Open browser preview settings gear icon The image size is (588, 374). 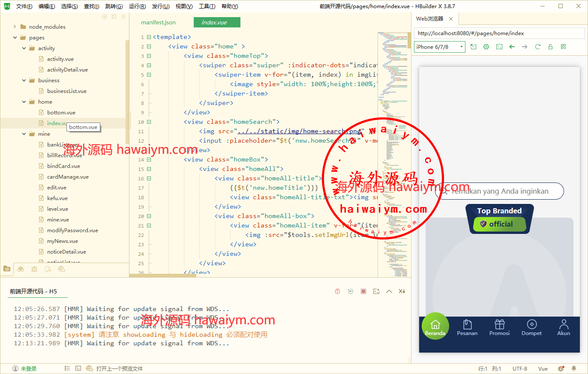[486, 47]
